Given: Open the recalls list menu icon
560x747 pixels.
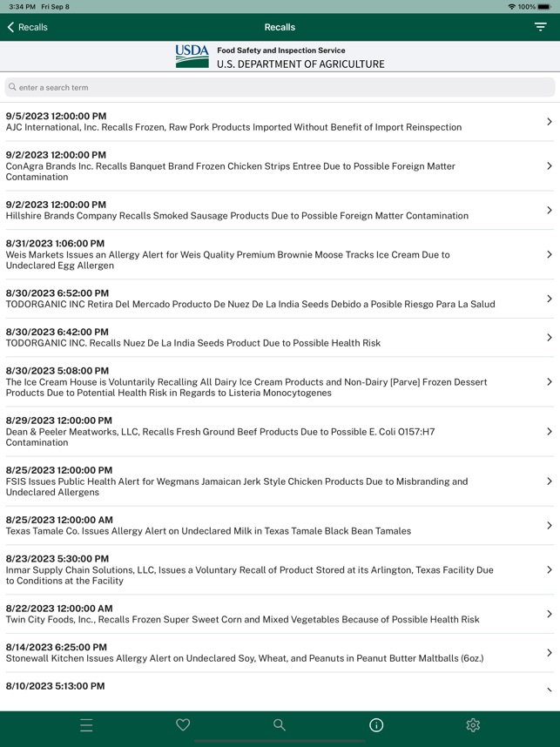Looking at the screenshot, I should (x=86, y=724).
